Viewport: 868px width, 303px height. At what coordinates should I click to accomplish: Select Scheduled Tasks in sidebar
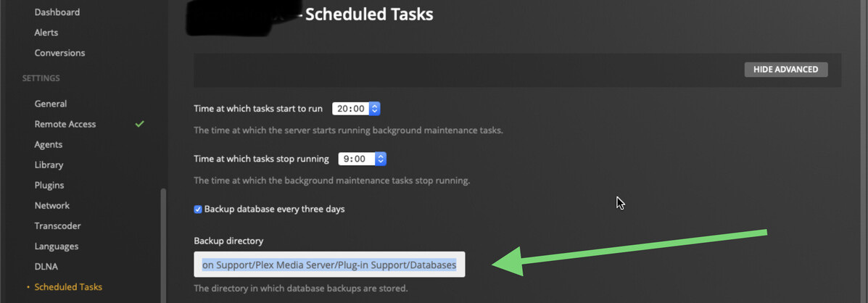tap(68, 287)
